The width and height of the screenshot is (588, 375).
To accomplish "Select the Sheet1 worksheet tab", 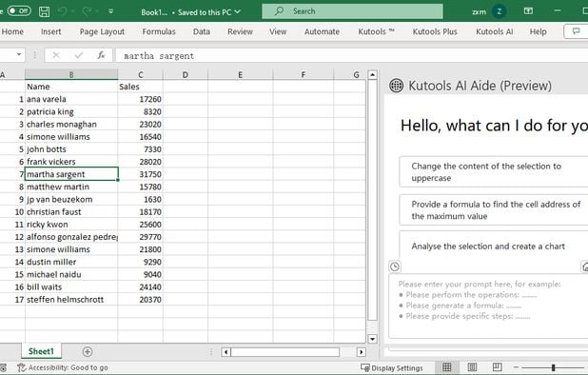I will point(41,351).
